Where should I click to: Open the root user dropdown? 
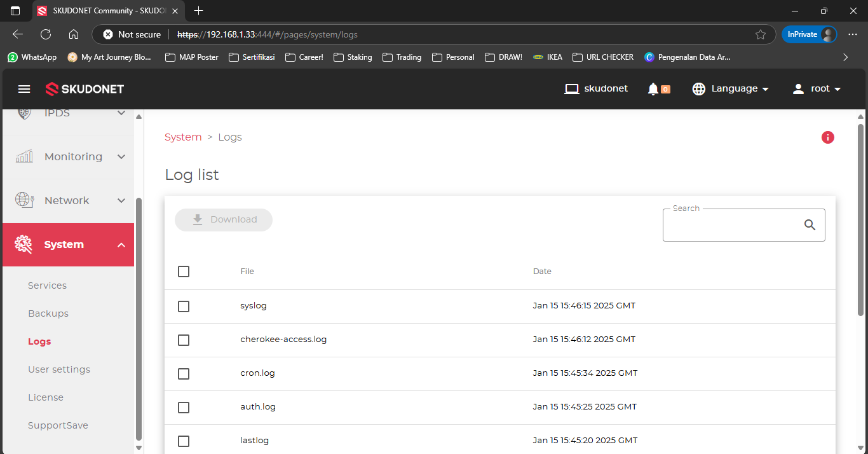pos(817,89)
